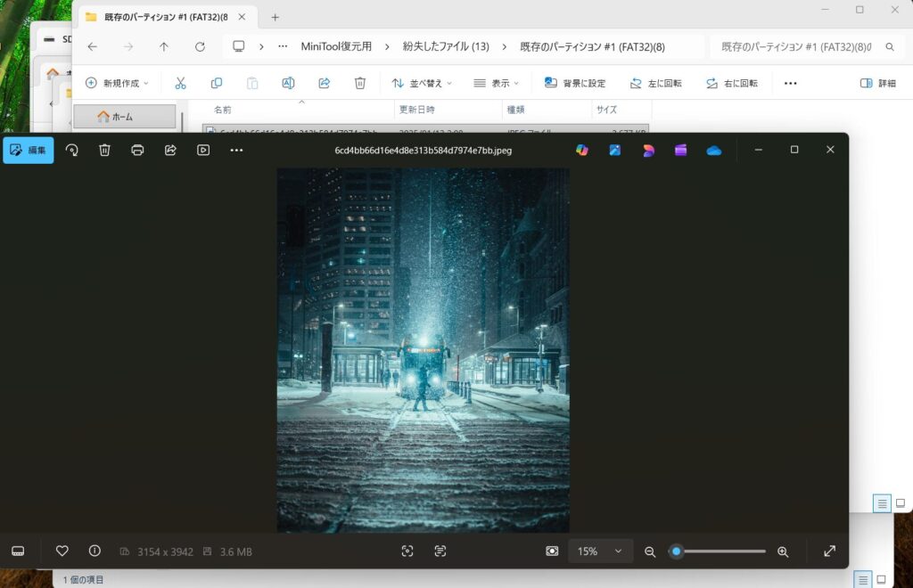Expand the 新規作成 (New) dropdown

click(x=117, y=83)
